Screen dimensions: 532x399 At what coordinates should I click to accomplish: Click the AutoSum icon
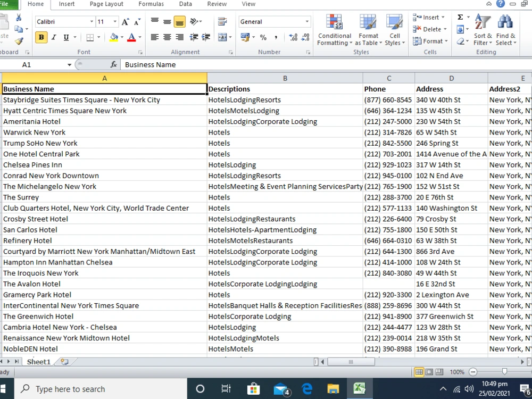pyautogui.click(x=460, y=18)
